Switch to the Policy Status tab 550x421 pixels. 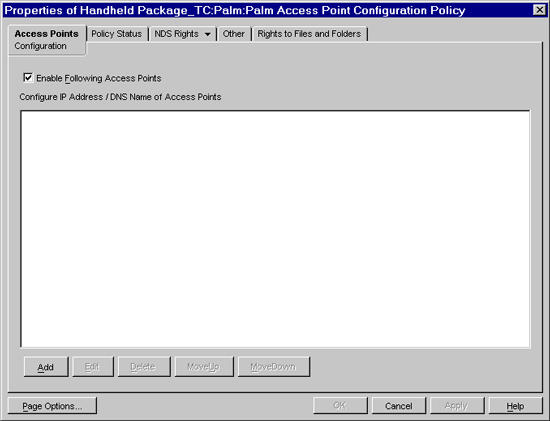(x=116, y=34)
